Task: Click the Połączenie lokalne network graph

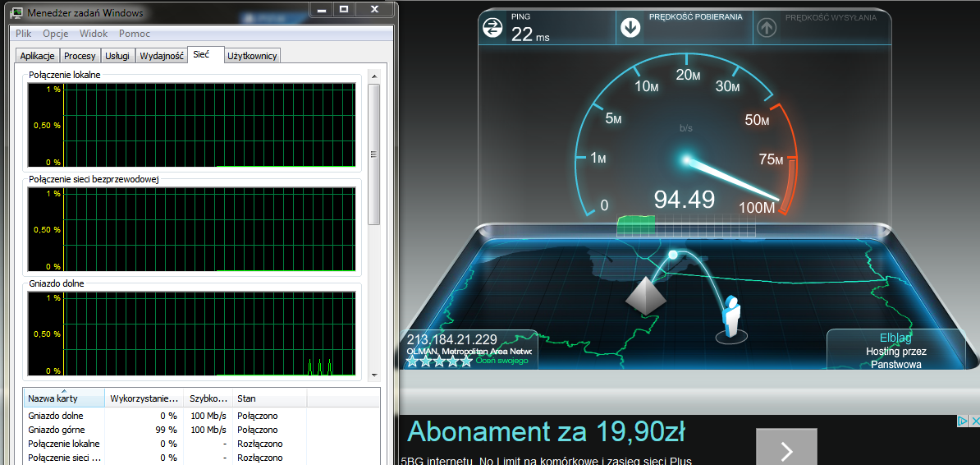Action: [192, 125]
